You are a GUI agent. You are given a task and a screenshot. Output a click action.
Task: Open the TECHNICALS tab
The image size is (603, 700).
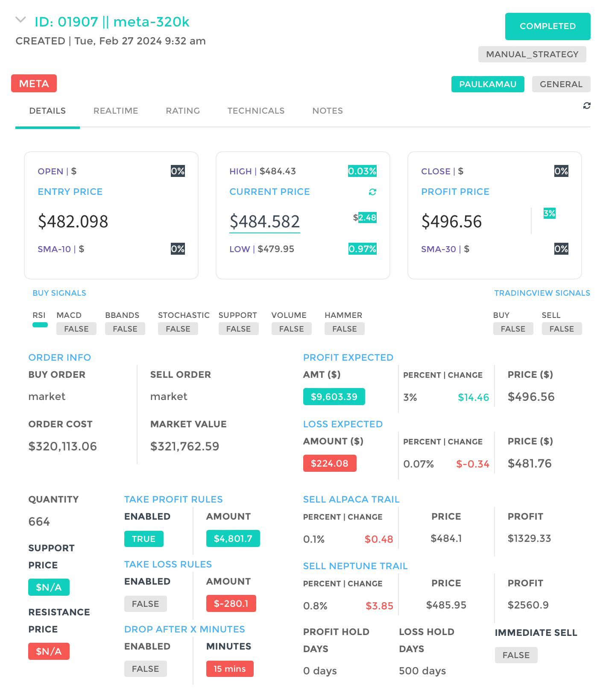coord(256,111)
